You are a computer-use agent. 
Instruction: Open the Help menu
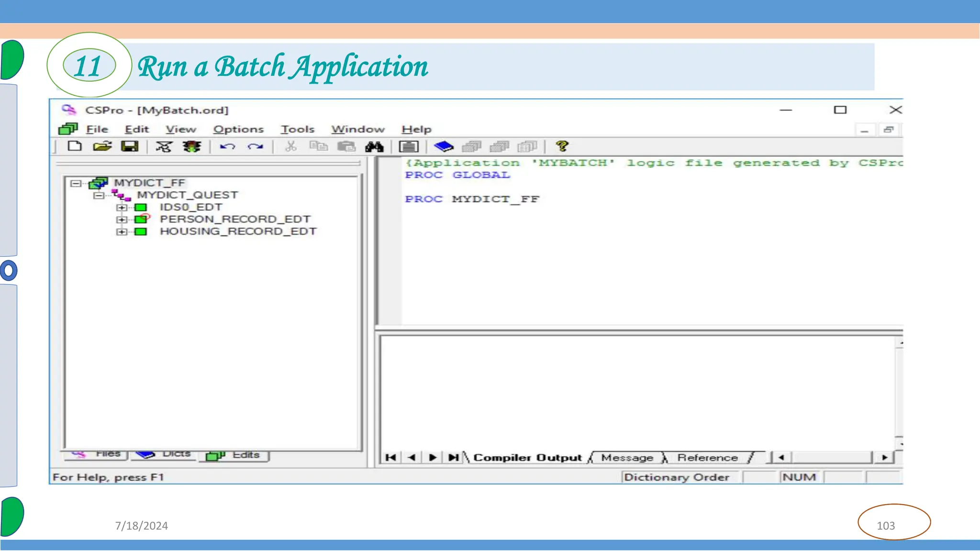coord(416,129)
